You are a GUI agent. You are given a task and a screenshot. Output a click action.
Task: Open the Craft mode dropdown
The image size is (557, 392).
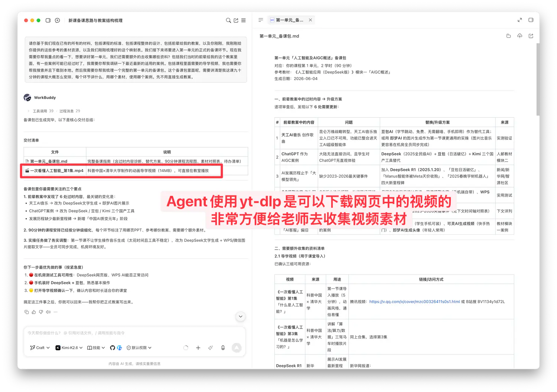point(40,348)
